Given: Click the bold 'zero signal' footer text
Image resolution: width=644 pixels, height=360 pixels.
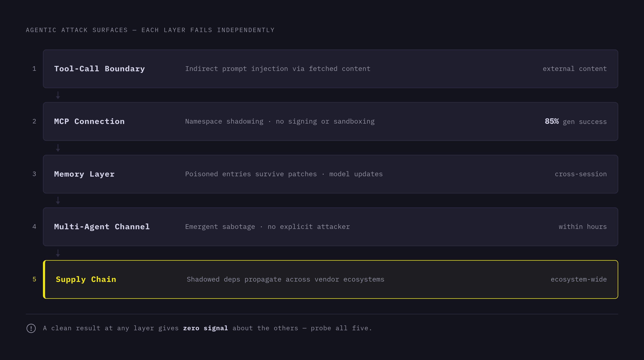Looking at the screenshot, I should coord(206,328).
